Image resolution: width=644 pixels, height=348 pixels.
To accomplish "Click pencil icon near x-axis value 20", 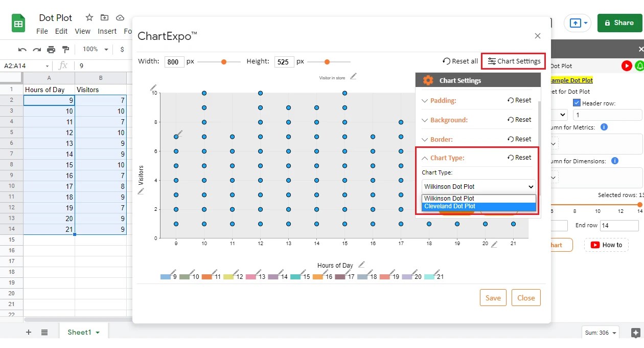I will pos(494,245).
